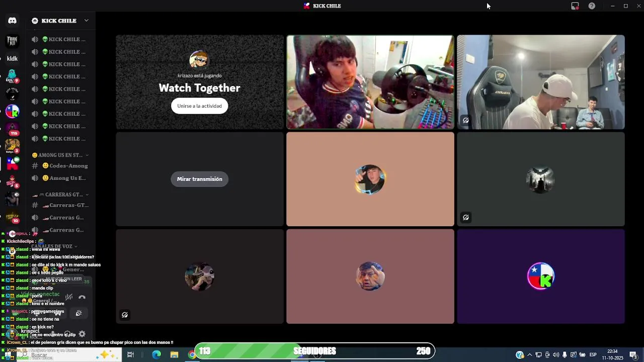Screen dimensions: 644x362
Task: Click Unirse a la actividad button
Action: [x=199, y=106]
